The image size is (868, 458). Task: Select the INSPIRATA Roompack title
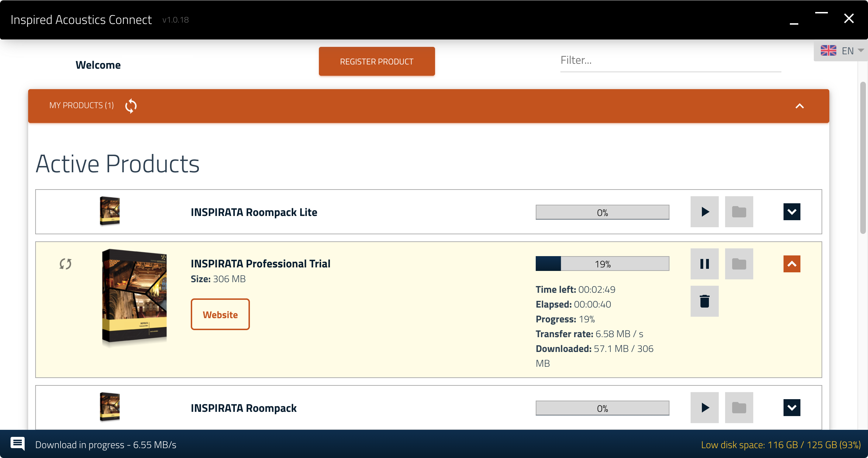click(x=244, y=408)
